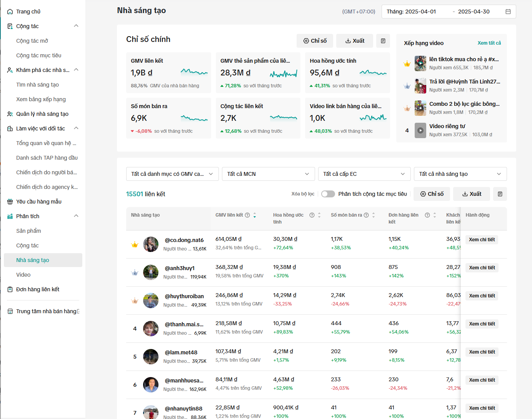The width and height of the screenshot is (532, 419).
Task: Click the Hoa hồng ước tính info icon
Action: [312, 215]
